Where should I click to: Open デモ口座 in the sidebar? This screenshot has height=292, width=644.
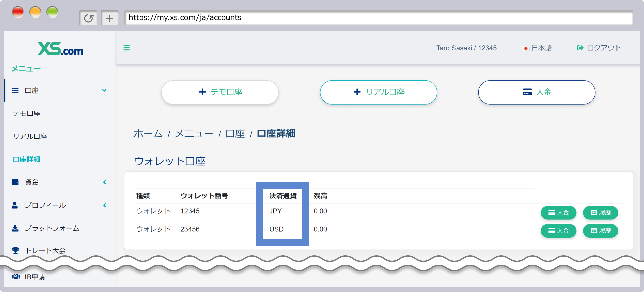26,113
